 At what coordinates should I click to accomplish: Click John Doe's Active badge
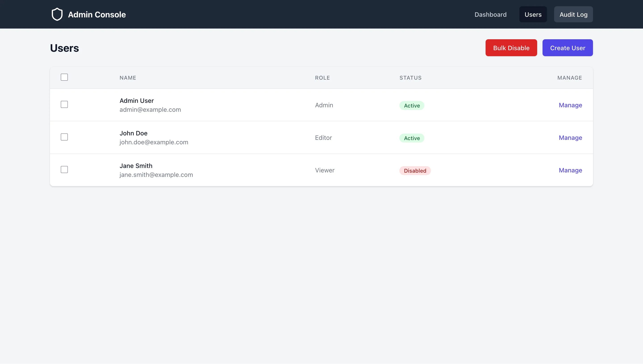(x=411, y=138)
